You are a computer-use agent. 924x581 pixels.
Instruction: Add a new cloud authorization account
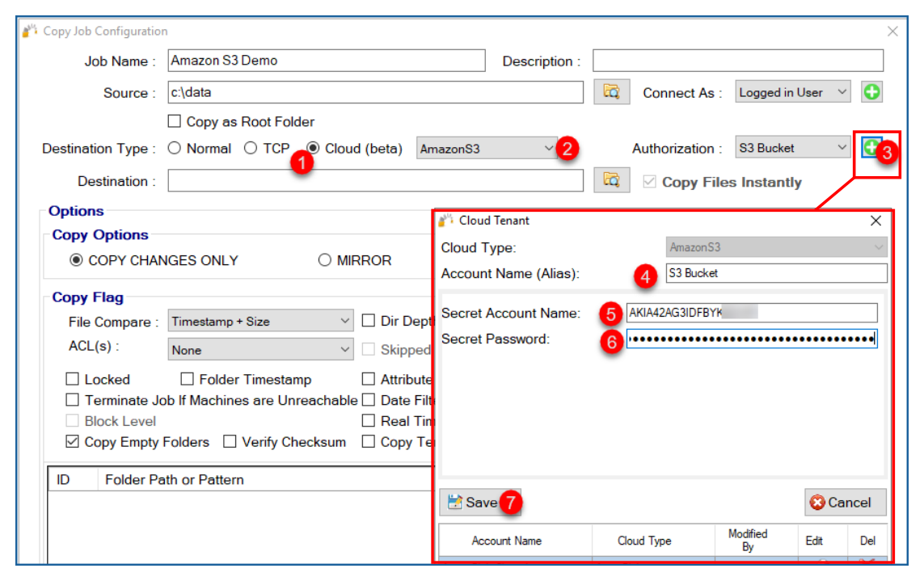871,147
